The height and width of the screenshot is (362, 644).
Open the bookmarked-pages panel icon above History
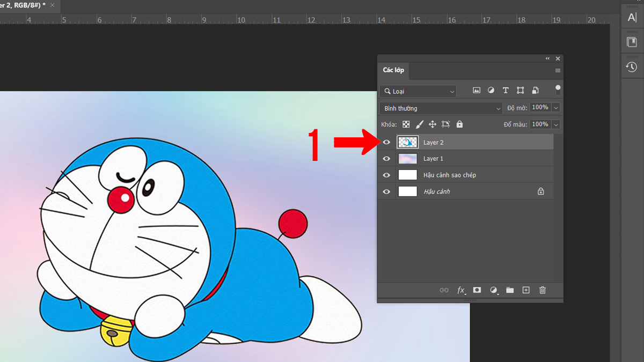tap(632, 42)
